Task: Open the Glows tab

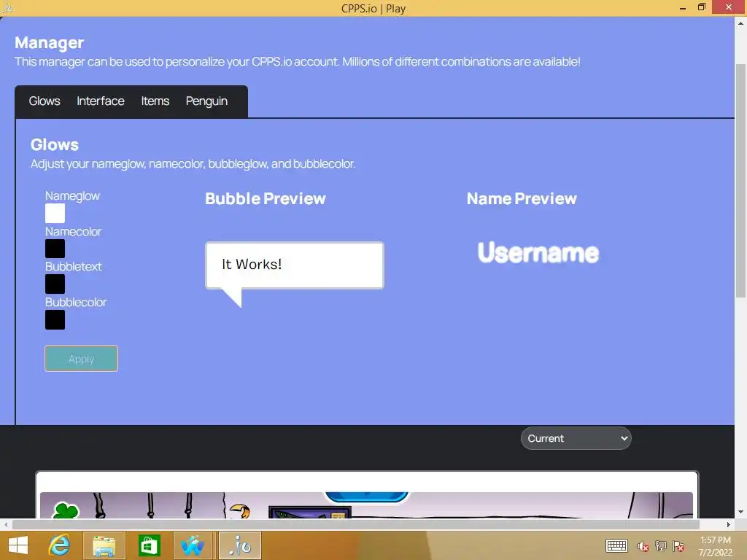Action: (x=44, y=101)
